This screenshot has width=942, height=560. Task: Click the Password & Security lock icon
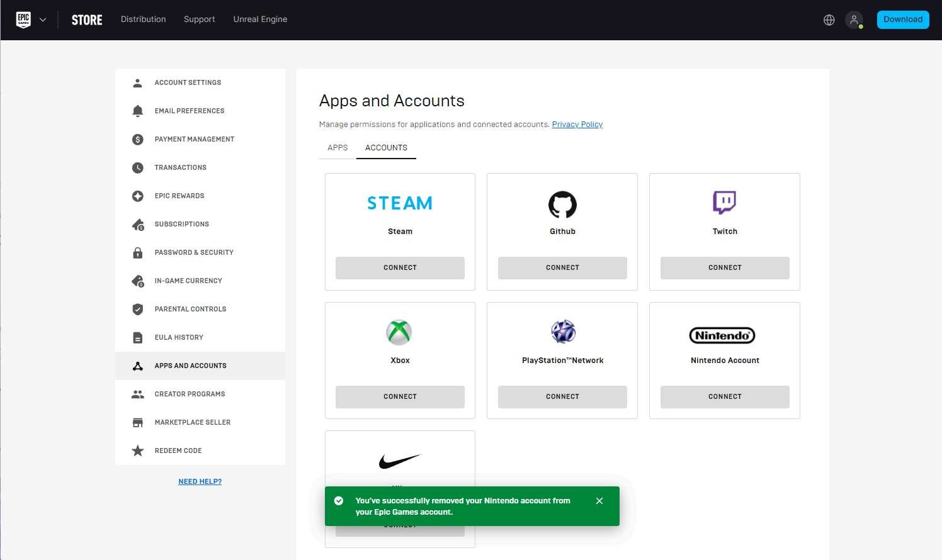(138, 252)
